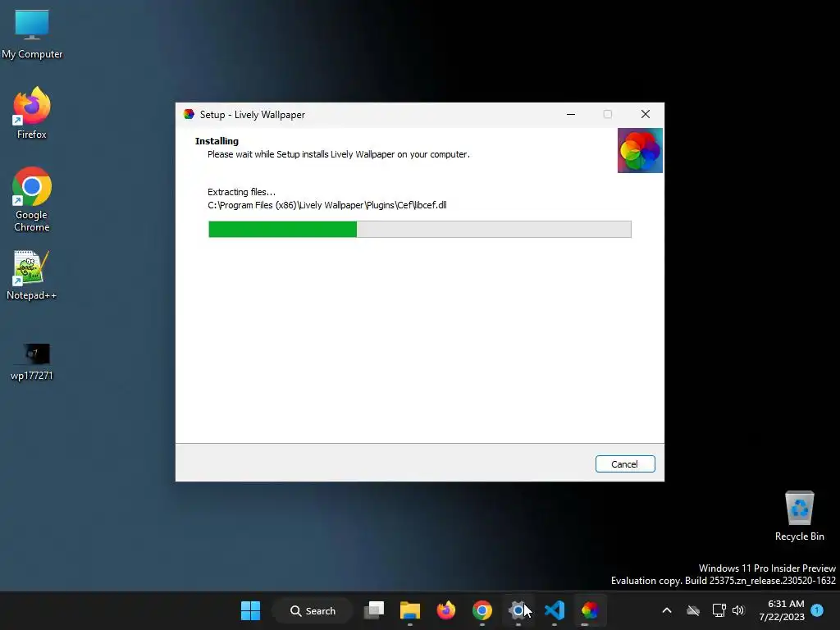Open network status tray icon
This screenshot has width=840, height=630.
(x=719, y=610)
